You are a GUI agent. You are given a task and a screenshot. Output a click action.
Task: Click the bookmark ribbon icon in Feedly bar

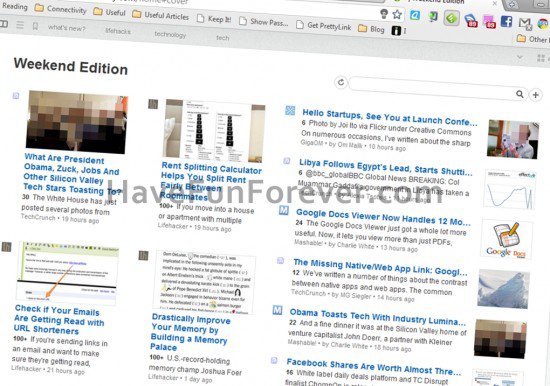point(35,26)
